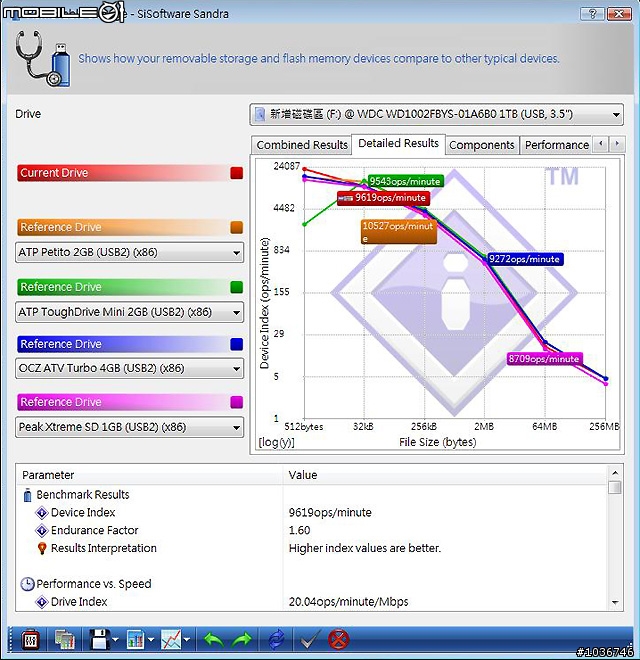
Task: Open OCZ ATV Turbo 4GB dropdown
Action: coord(129,369)
